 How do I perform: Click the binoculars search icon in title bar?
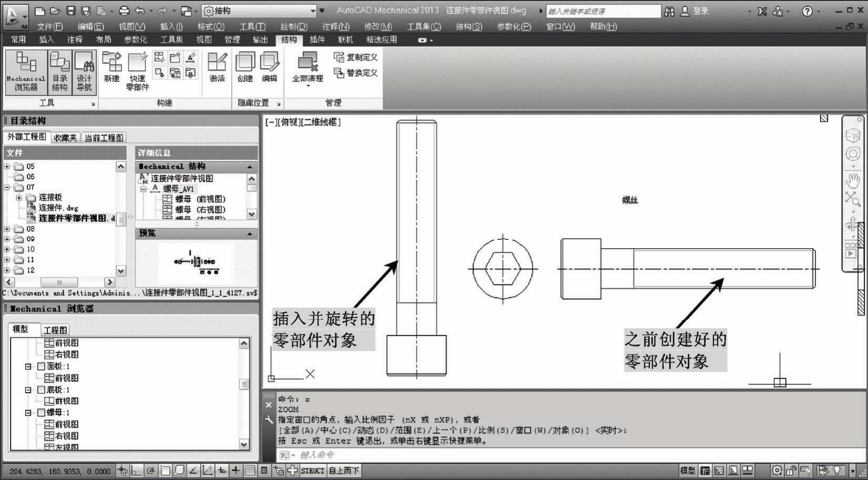point(669,11)
